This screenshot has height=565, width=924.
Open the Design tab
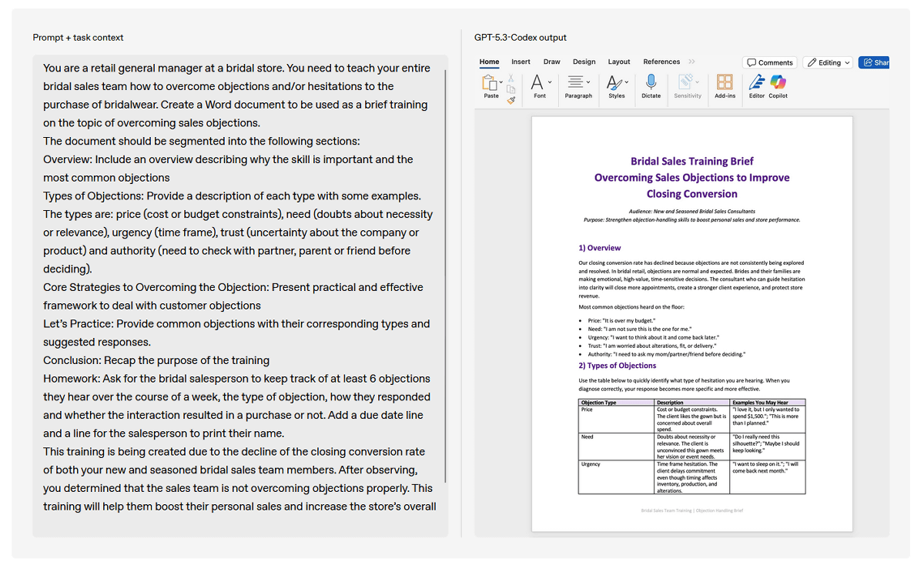(x=584, y=62)
